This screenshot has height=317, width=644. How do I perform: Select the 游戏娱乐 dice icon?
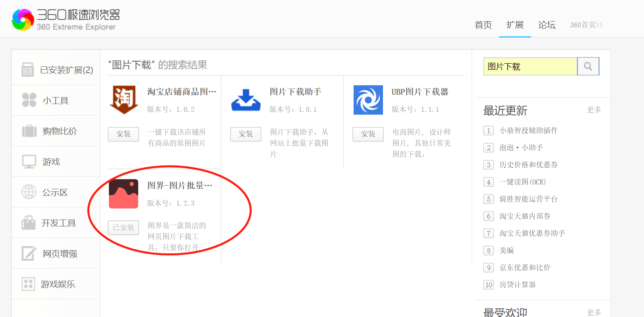pos(28,284)
